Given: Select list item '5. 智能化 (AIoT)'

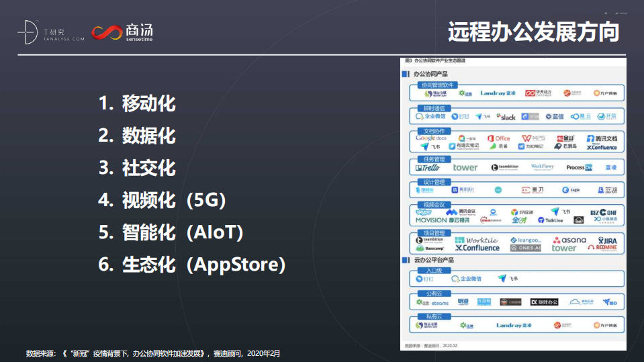Looking at the screenshot, I should [x=171, y=232].
